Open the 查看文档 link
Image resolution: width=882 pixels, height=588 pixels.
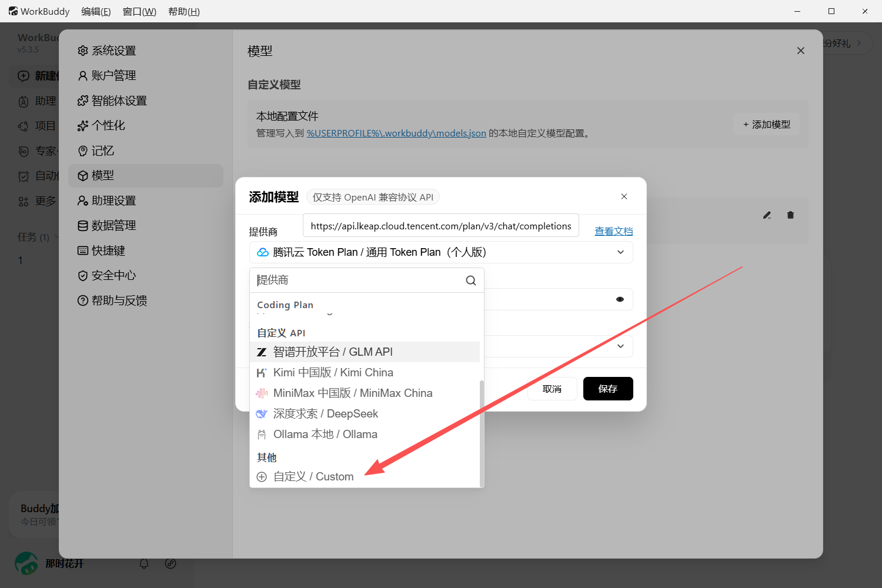[x=614, y=231]
